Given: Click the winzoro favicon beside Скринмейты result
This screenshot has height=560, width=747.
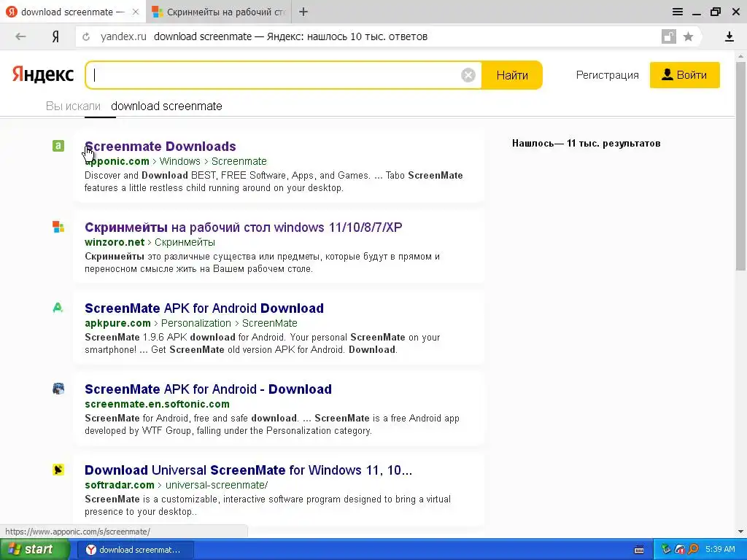Looking at the screenshot, I should (58, 227).
